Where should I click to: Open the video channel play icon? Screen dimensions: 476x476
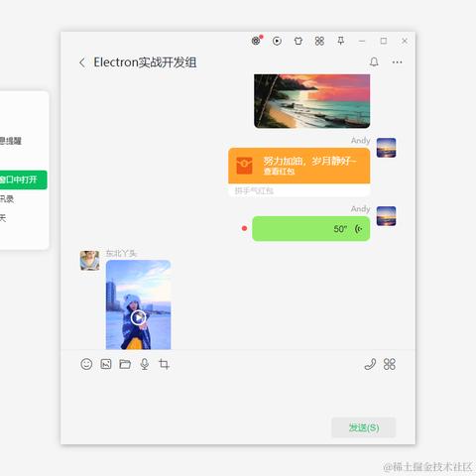pyautogui.click(x=277, y=41)
